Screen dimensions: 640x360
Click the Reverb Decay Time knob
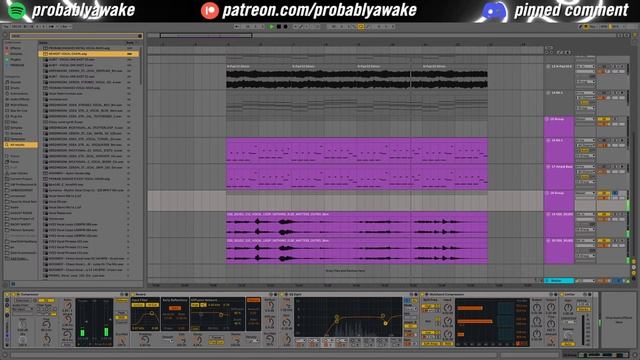[198, 339]
